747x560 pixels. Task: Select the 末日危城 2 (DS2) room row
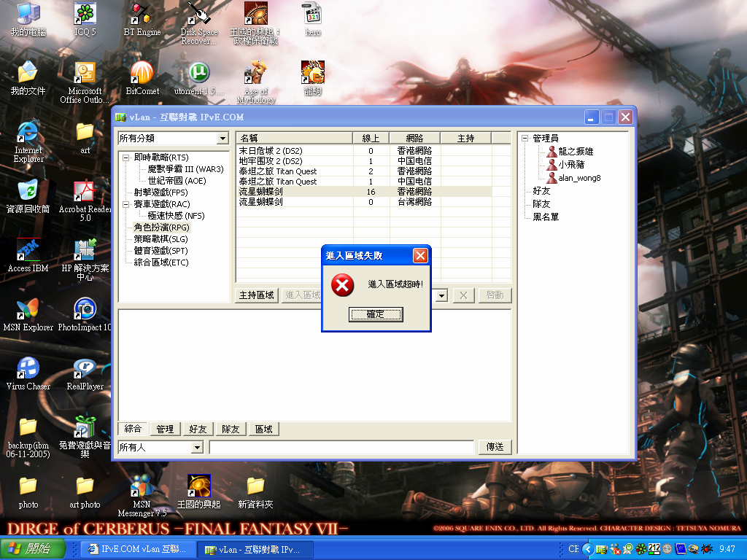click(x=365, y=151)
